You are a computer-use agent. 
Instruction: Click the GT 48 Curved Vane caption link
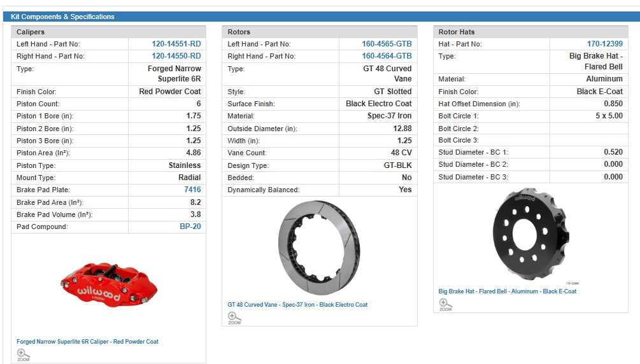pyautogui.click(x=297, y=305)
